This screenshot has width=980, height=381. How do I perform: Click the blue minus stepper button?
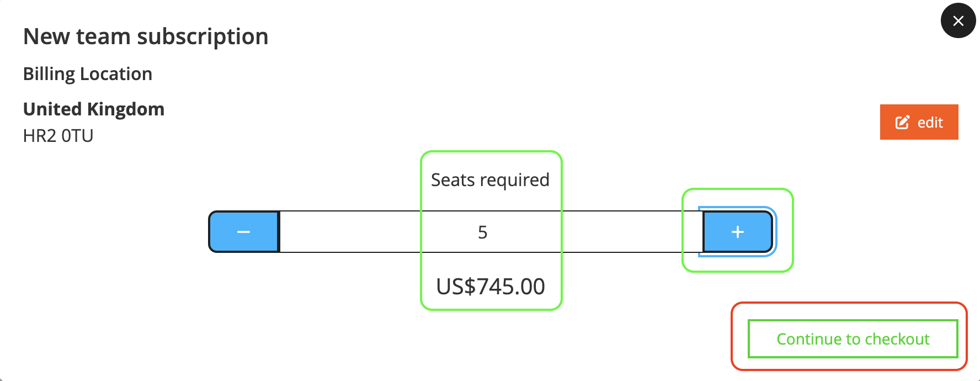(x=244, y=232)
